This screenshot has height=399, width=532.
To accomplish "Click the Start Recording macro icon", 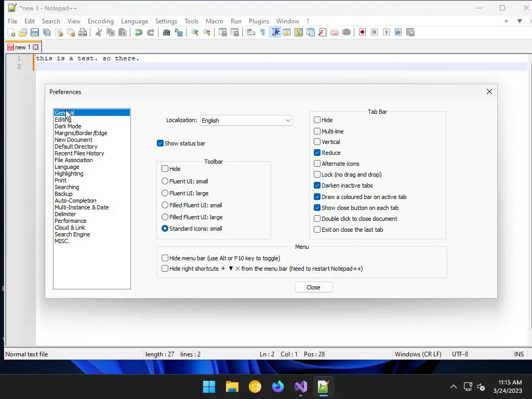I will click(362, 32).
